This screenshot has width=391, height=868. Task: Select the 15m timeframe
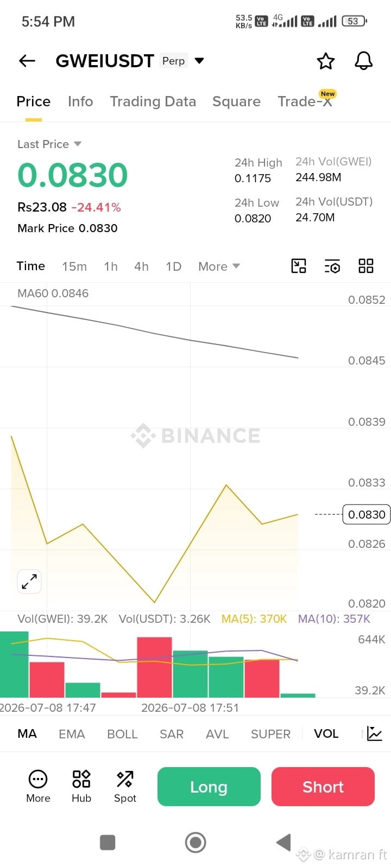(x=74, y=266)
